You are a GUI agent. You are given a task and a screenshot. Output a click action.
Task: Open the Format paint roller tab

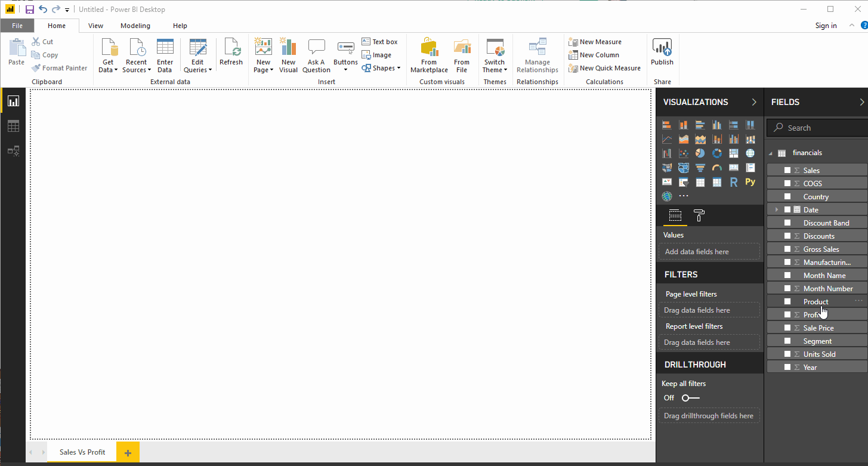coord(699,216)
